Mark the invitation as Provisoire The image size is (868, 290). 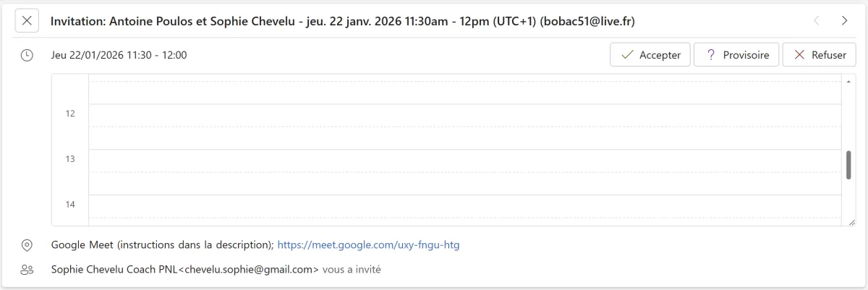point(736,55)
